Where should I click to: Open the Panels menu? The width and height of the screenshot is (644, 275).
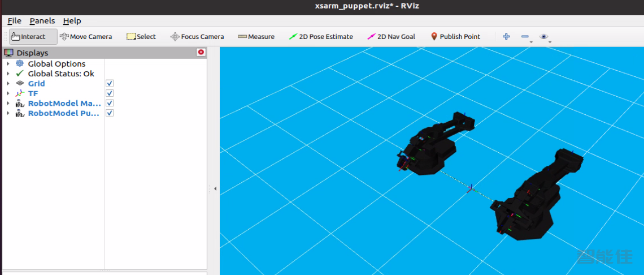42,21
